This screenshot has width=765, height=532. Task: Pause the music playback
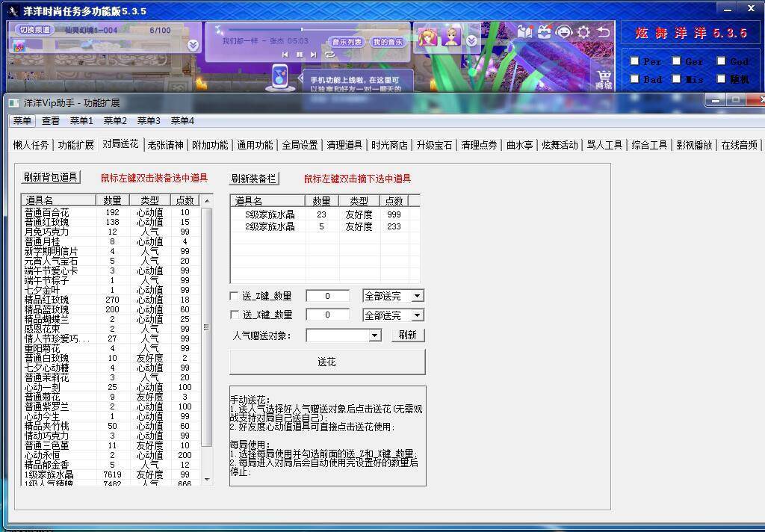(x=300, y=55)
